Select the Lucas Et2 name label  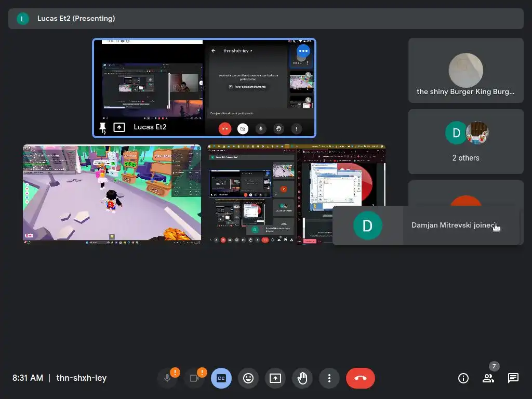point(150,127)
